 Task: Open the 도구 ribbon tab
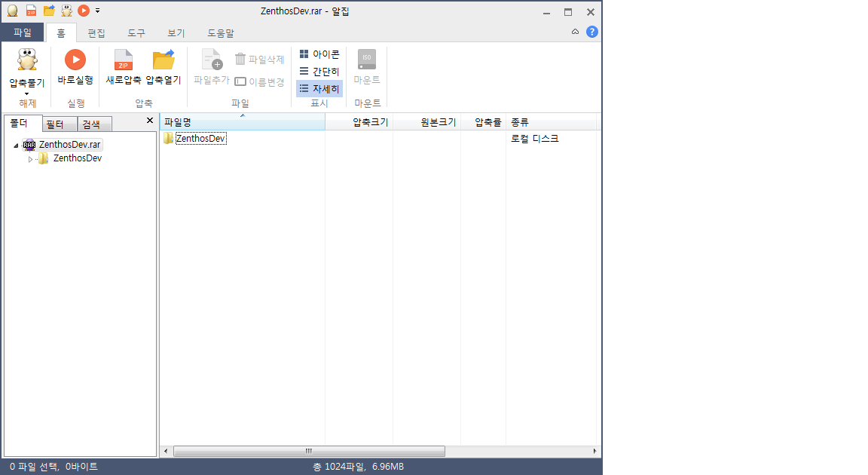(136, 33)
